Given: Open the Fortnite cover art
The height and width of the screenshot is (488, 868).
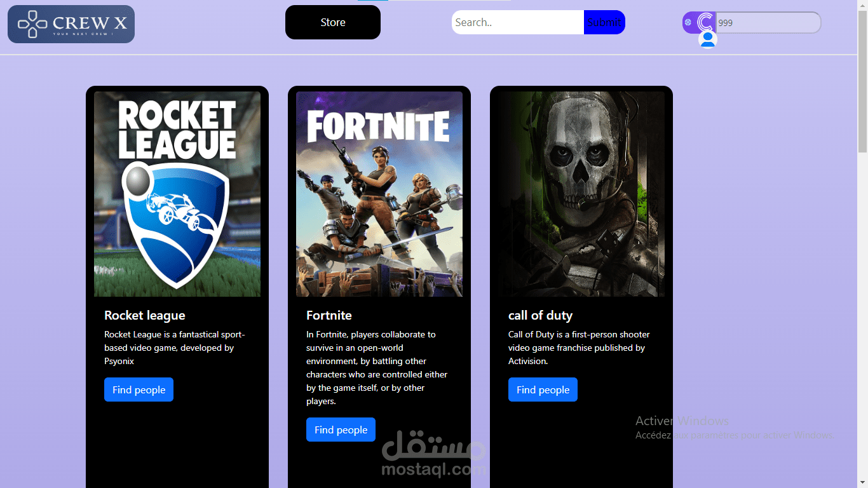Looking at the screenshot, I should tap(379, 194).
